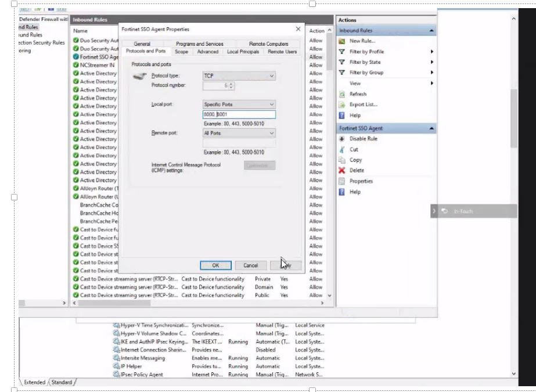Click the local port text field
Viewport: 536px width, 392px height.
(x=239, y=114)
